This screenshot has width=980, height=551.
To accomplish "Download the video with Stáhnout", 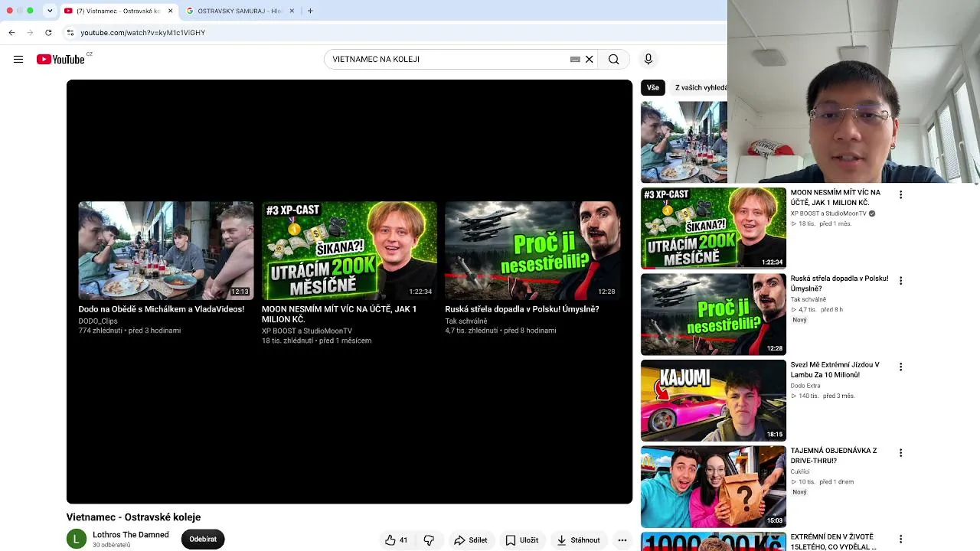I will tap(578, 540).
